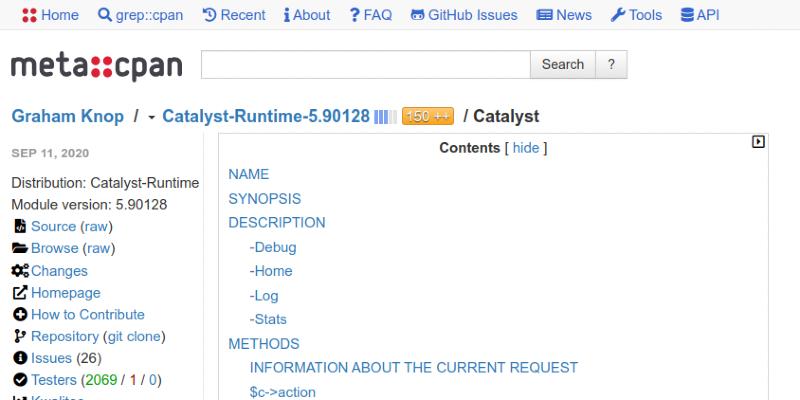Open Changes via the gears icon
800x400 pixels.
(20, 271)
